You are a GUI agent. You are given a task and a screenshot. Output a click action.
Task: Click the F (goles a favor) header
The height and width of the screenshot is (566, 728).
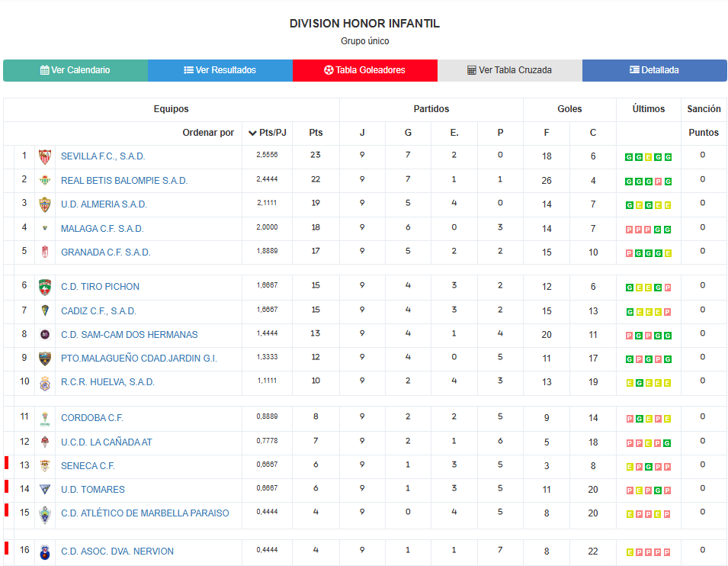pyautogui.click(x=547, y=133)
